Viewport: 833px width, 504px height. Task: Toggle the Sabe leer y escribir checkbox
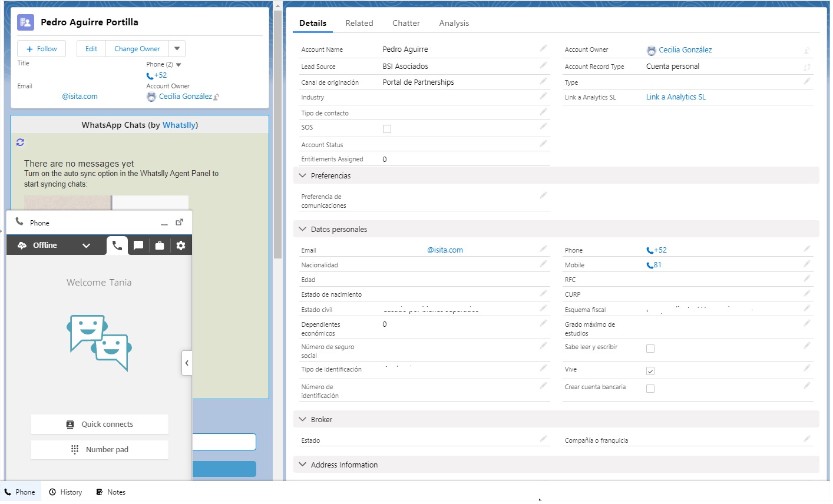pos(650,349)
